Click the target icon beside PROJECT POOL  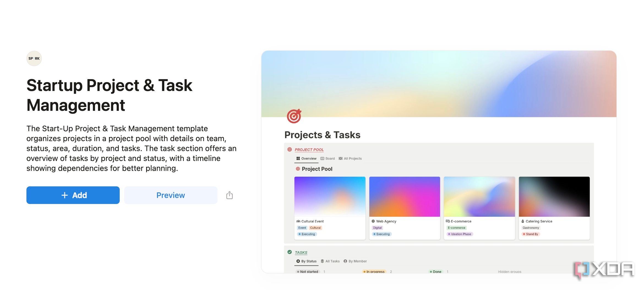tap(290, 149)
